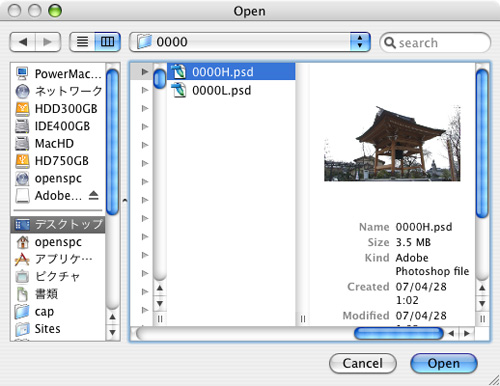
Task: Open the HD750GB orange drive icon
Action: tap(22, 161)
